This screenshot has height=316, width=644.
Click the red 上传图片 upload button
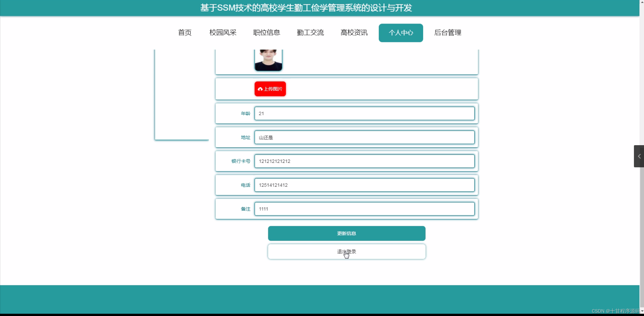(270, 89)
